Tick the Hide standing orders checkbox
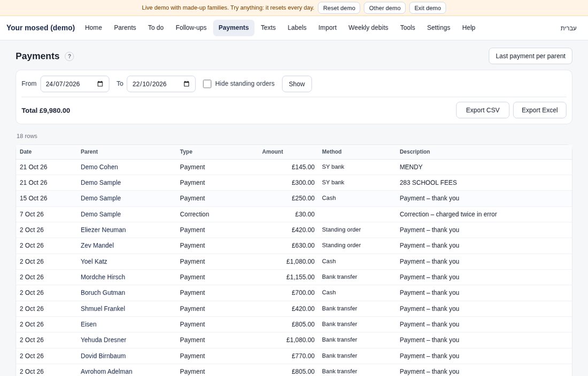Viewport: 588px width, 376px height. (x=207, y=84)
